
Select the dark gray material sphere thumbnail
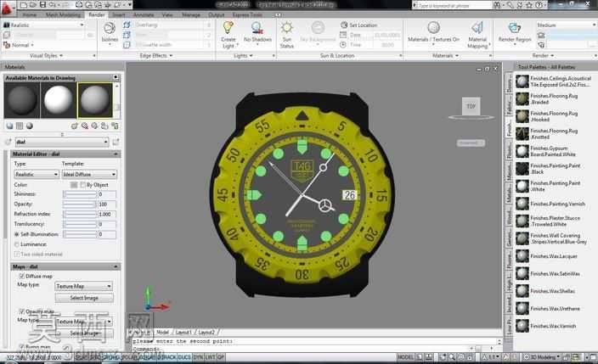22,100
